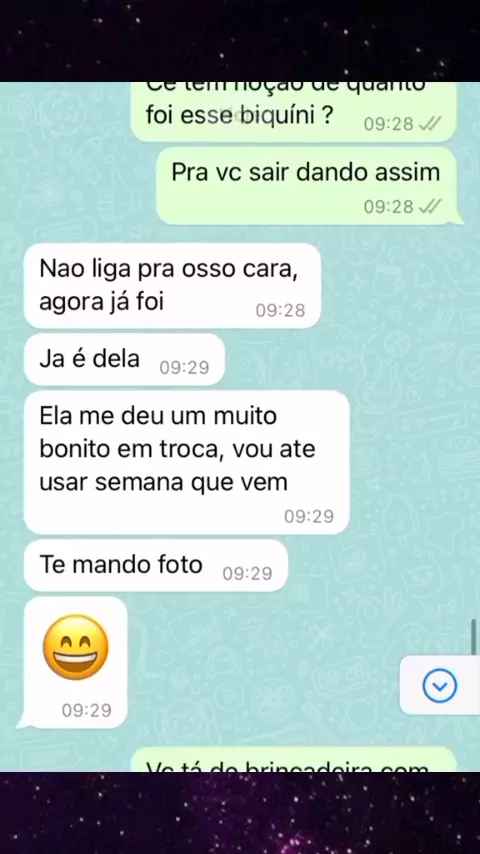Select the 'foi esse biquíni ?' message bubble

[293, 112]
